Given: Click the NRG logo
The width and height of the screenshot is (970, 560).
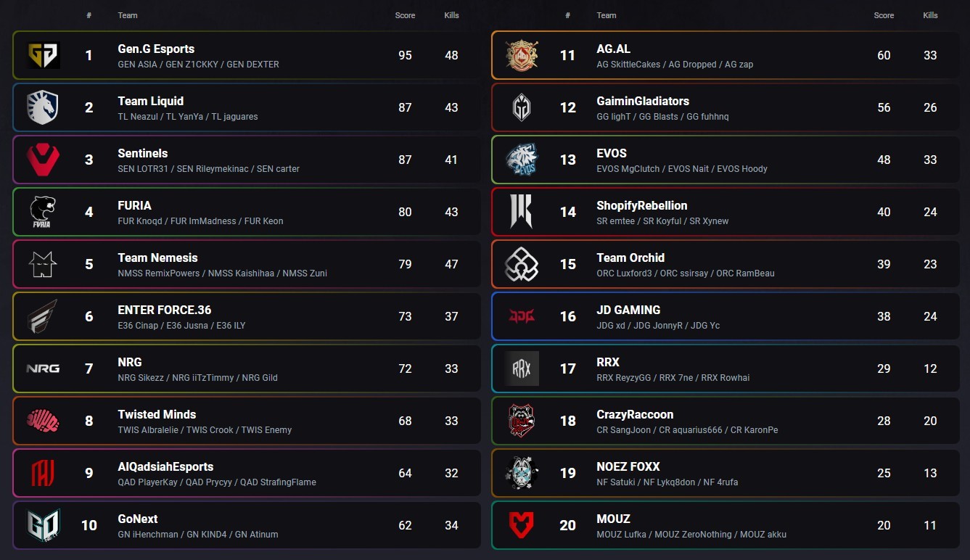Looking at the screenshot, I should click(43, 368).
